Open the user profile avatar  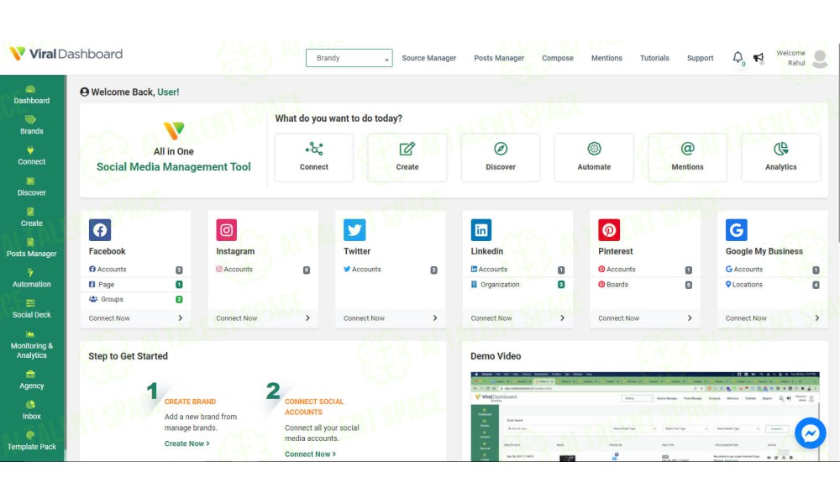[820, 59]
